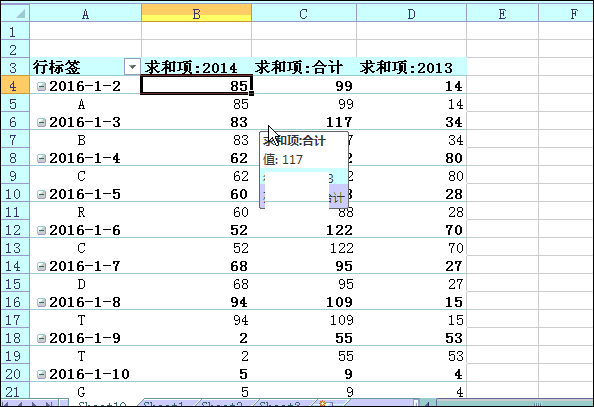594x407 pixels.
Task: Select item T in row 17
Action: click(x=81, y=321)
